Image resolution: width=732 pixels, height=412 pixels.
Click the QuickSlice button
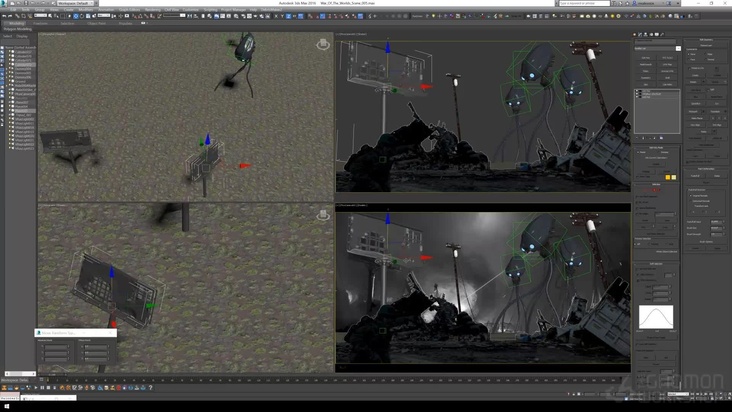[x=696, y=104]
